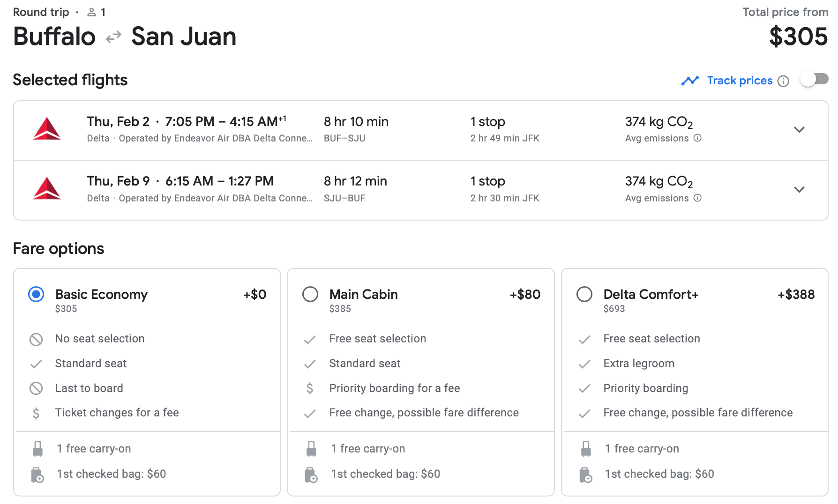Click the dollar icon beside Priority boarding fee
The width and height of the screenshot is (838, 504).
[x=310, y=388]
